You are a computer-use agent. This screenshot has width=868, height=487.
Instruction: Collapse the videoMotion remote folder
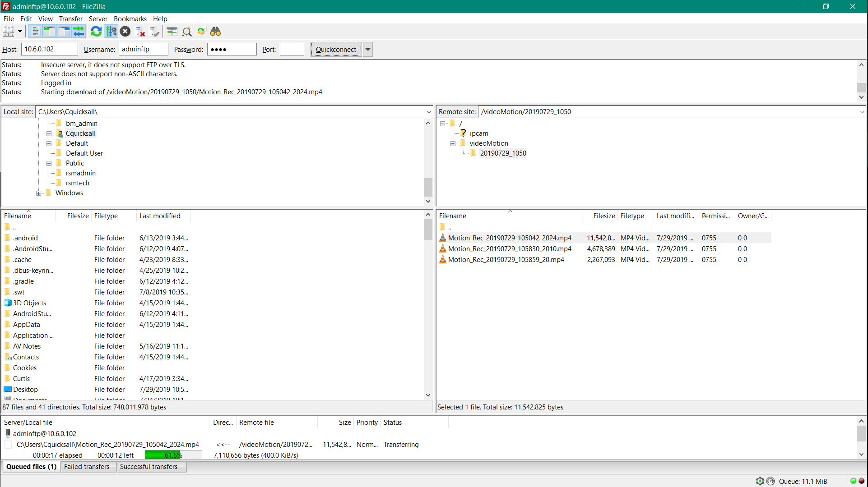(x=453, y=143)
